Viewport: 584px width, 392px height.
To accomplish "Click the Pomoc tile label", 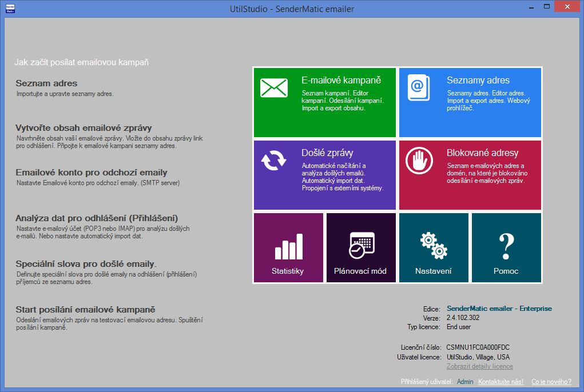I will [506, 271].
